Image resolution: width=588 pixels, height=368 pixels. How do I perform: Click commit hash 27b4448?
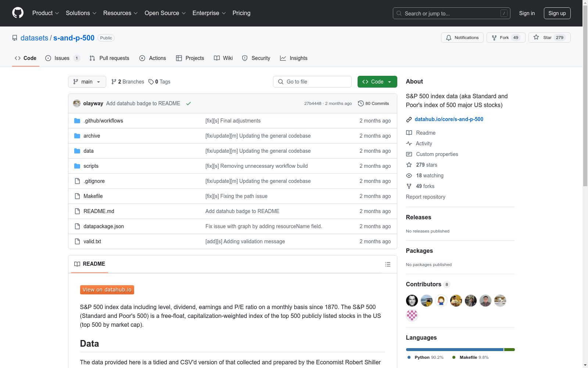point(313,103)
